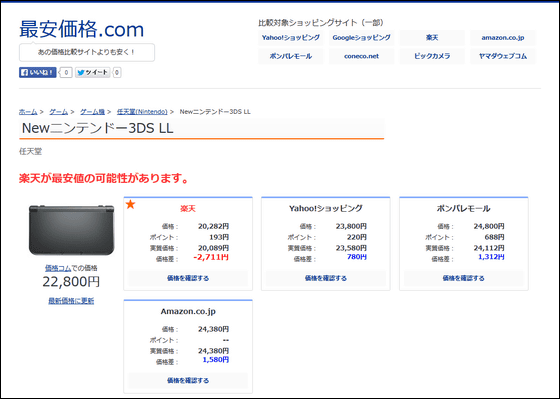Open the 価格コム link under the product image

(x=58, y=268)
